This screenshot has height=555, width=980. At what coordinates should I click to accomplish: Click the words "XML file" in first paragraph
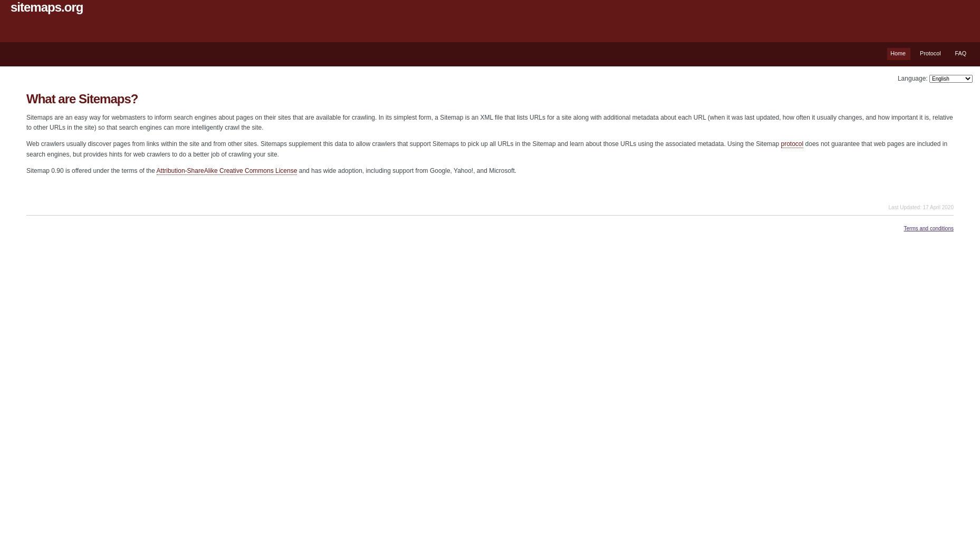click(x=491, y=118)
